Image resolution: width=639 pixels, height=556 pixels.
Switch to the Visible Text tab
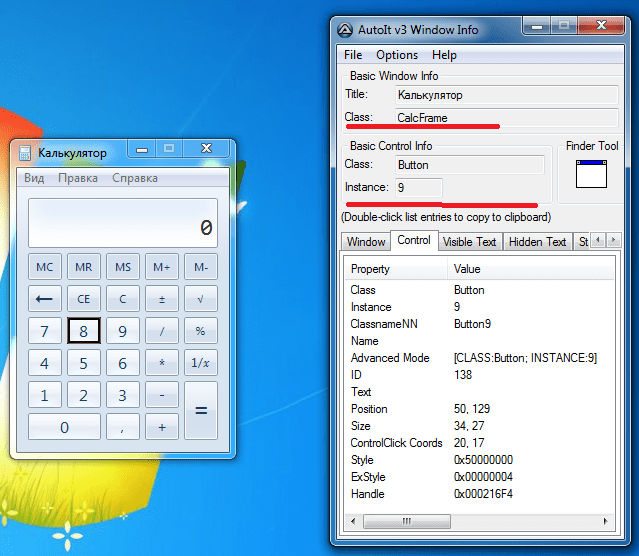[469, 242]
